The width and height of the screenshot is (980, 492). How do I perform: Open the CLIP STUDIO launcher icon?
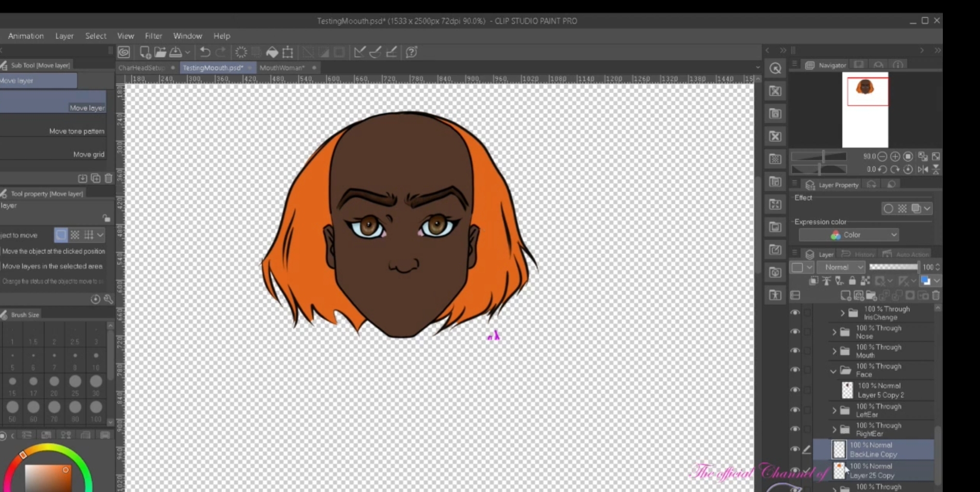point(124,52)
